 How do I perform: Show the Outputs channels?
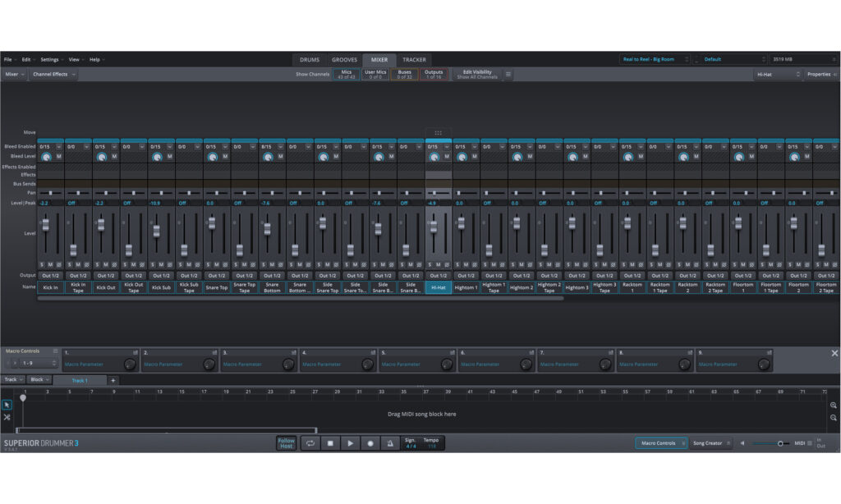tap(434, 75)
